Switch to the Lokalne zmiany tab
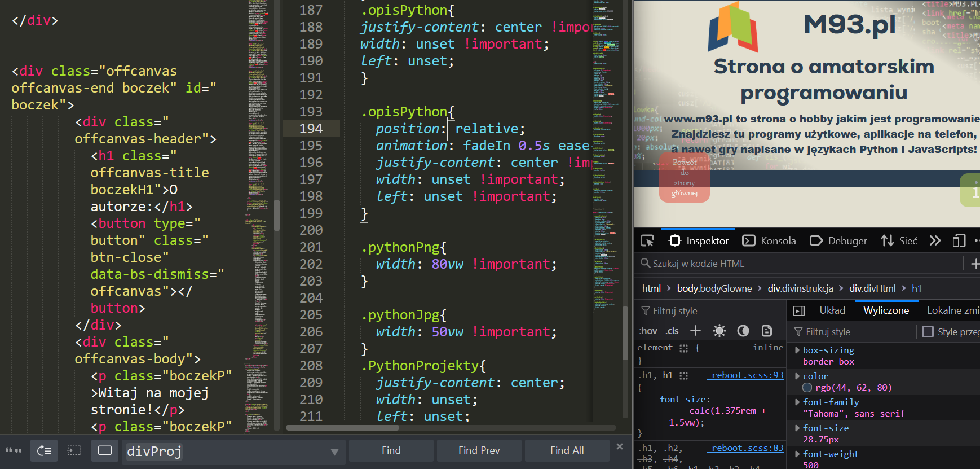The width and height of the screenshot is (980, 469). tap(953, 310)
